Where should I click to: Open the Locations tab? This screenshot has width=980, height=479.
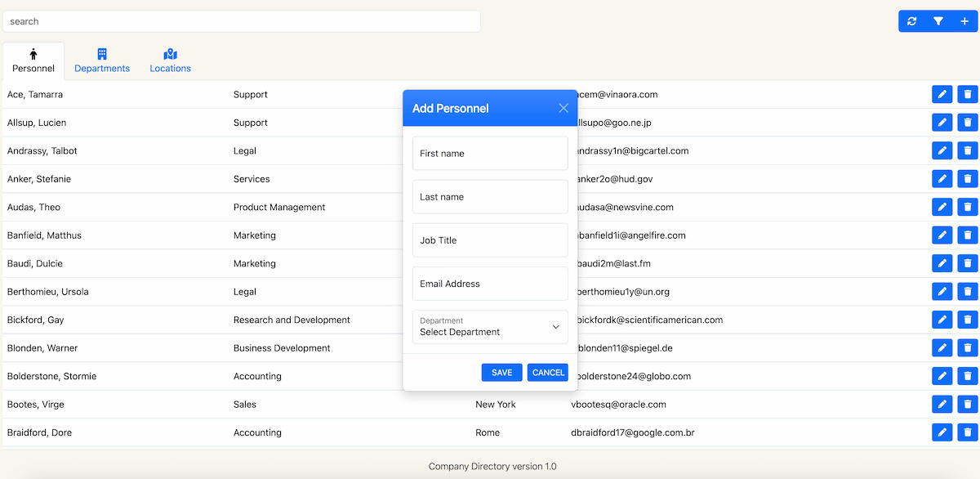(170, 61)
